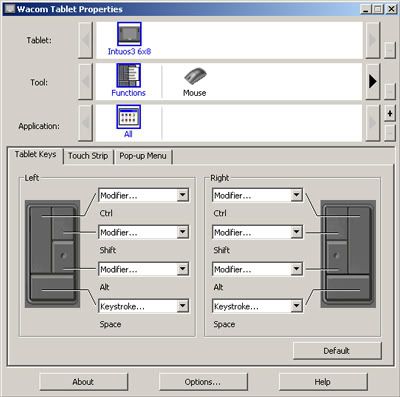Open Left Keystroke dropdown for Space

tap(144, 306)
